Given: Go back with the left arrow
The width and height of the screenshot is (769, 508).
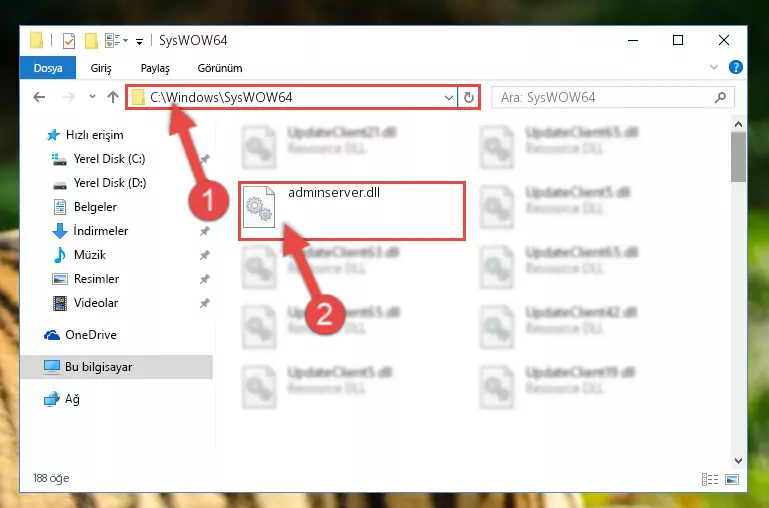Looking at the screenshot, I should (39, 97).
